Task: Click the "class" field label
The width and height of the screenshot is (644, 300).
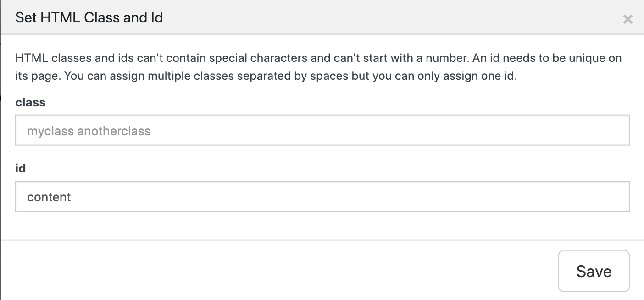Action: (x=30, y=102)
